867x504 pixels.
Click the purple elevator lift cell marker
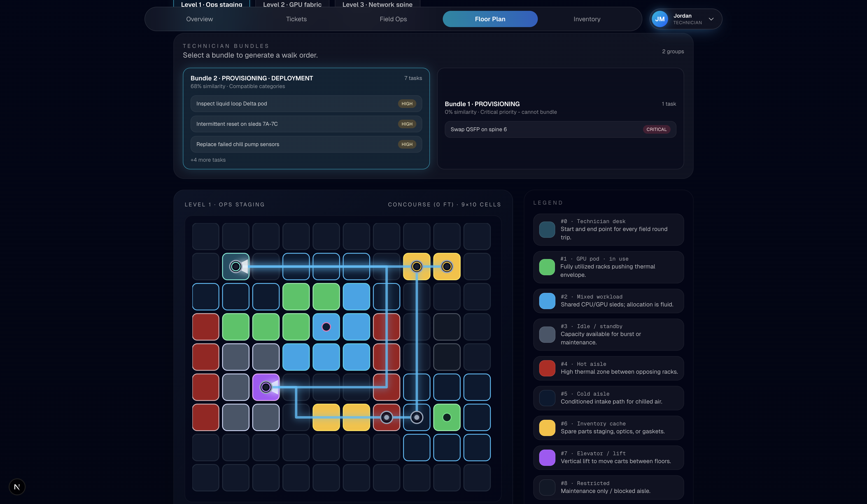266,387
